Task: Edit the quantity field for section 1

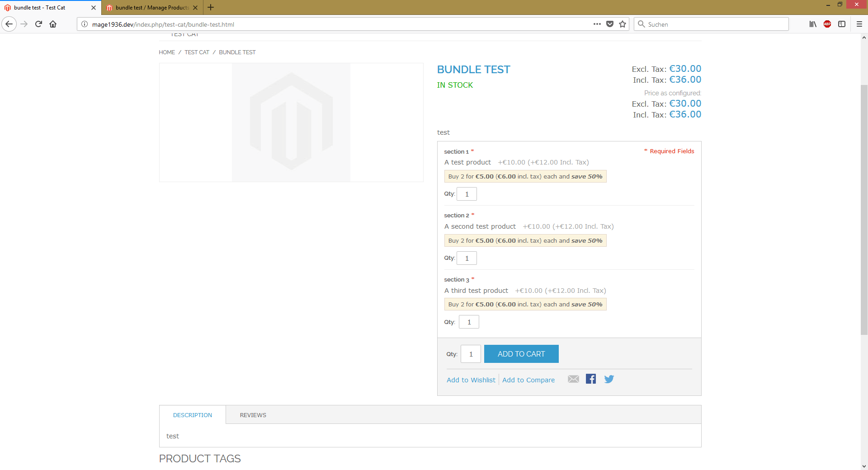Action: (x=467, y=193)
